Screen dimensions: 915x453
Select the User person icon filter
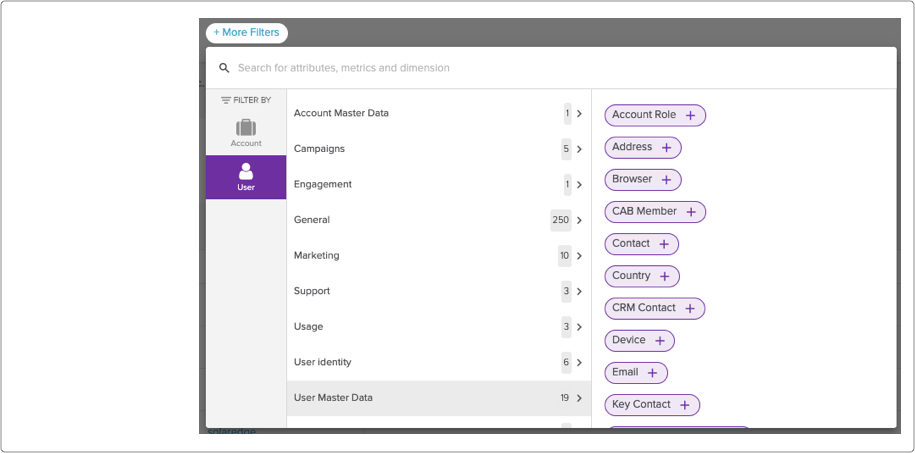(246, 171)
